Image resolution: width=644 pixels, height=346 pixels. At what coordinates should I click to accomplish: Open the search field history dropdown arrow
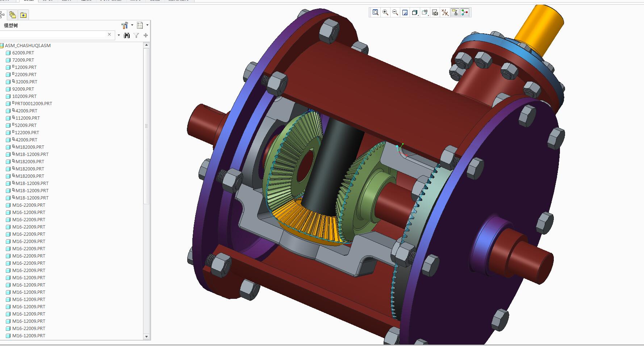pos(118,35)
